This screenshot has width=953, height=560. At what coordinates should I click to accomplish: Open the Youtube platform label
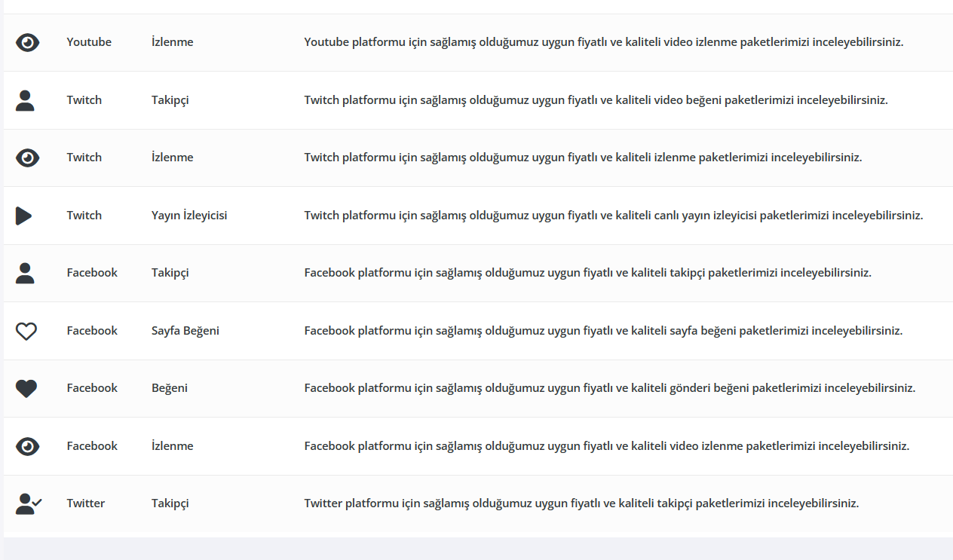pyautogui.click(x=89, y=42)
